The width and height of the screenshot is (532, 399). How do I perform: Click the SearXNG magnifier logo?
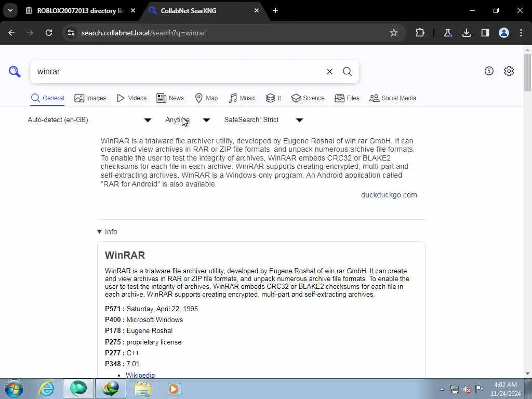pos(15,72)
